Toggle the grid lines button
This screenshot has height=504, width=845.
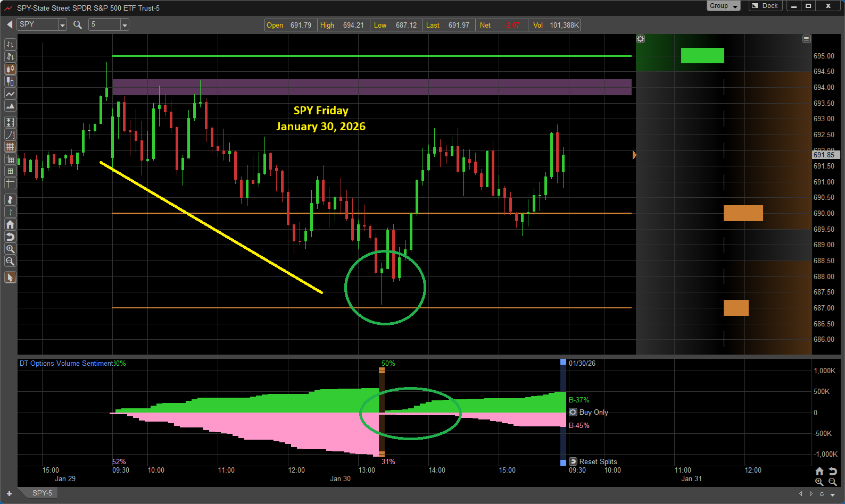coord(10,147)
